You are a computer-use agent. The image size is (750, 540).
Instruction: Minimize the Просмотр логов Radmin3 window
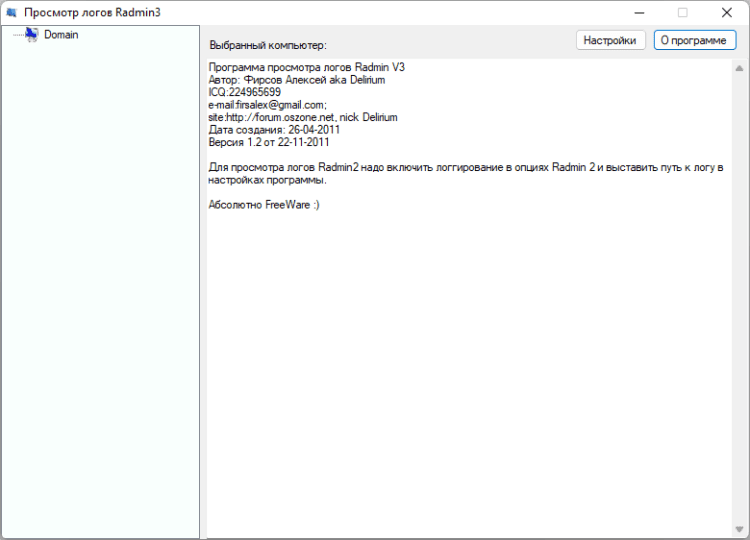[x=640, y=12]
